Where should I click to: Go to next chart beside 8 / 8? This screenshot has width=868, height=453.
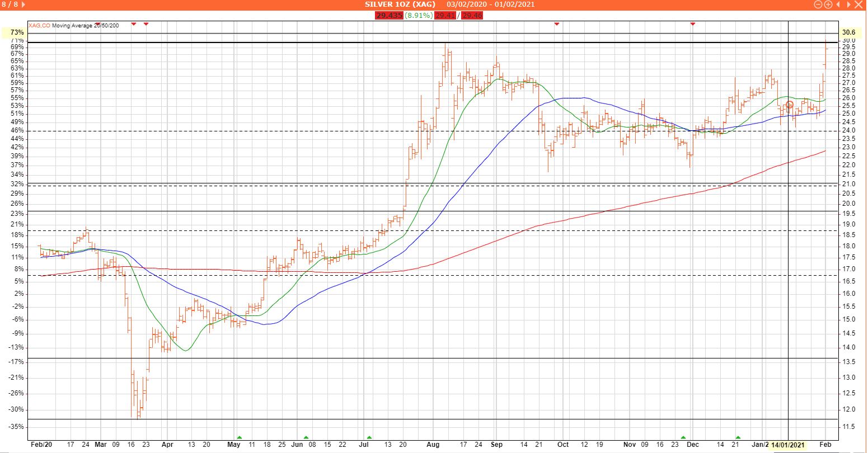(24, 4)
